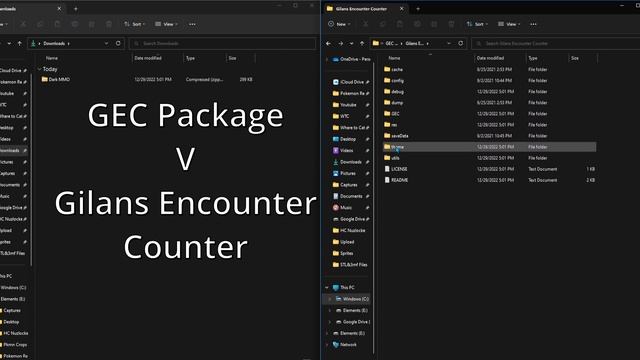The width and height of the screenshot is (640, 360).
Task: Go back in Gilans Encounter Counter window
Action: click(x=329, y=43)
